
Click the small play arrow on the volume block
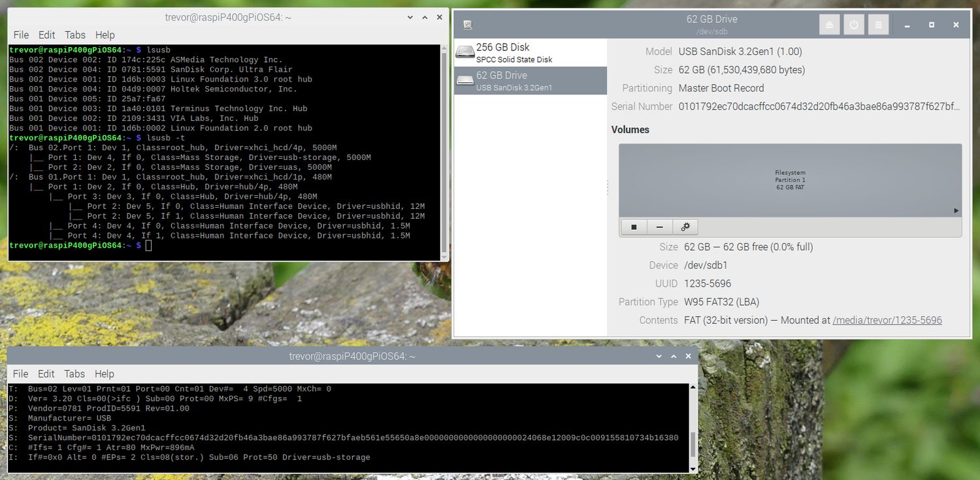click(956, 211)
